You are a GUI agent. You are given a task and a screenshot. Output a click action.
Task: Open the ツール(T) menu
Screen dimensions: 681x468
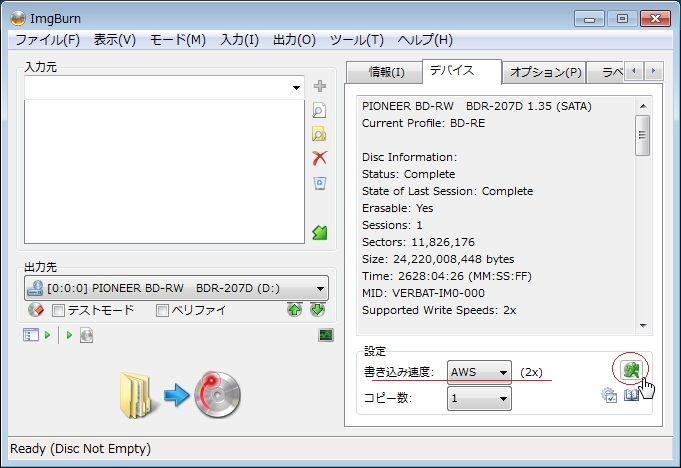point(357,40)
